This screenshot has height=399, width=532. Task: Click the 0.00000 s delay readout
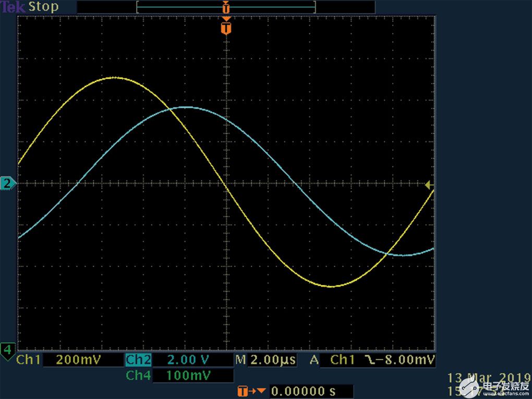[304, 392]
